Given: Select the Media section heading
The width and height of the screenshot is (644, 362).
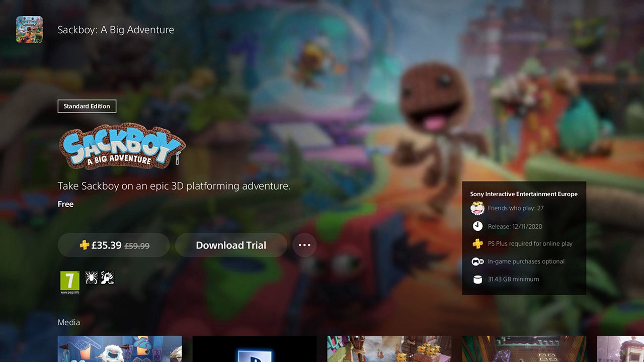Looking at the screenshot, I should point(69,322).
